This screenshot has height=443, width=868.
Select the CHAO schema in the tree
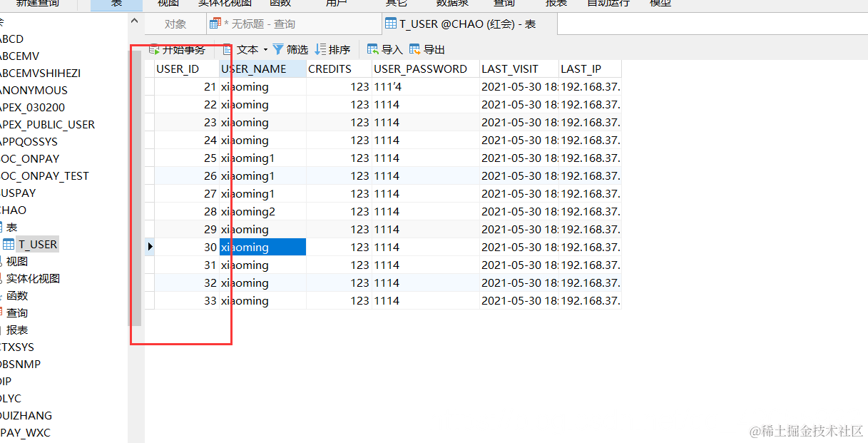pos(13,210)
